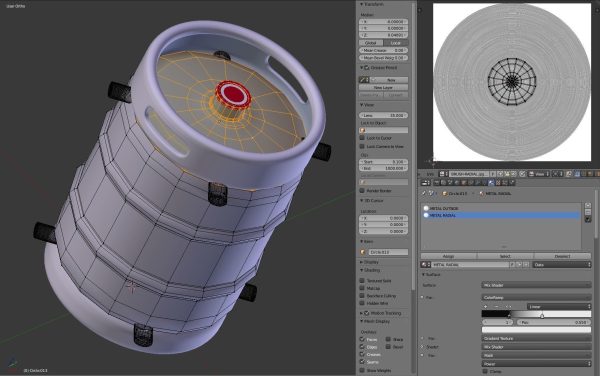
Task: Click the plus button beside the material slot list
Action: [588, 205]
